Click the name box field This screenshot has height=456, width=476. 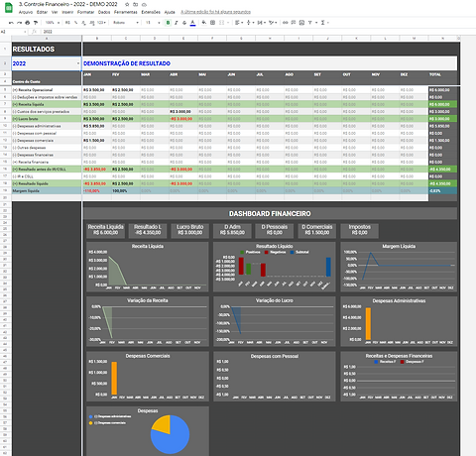pos(13,32)
